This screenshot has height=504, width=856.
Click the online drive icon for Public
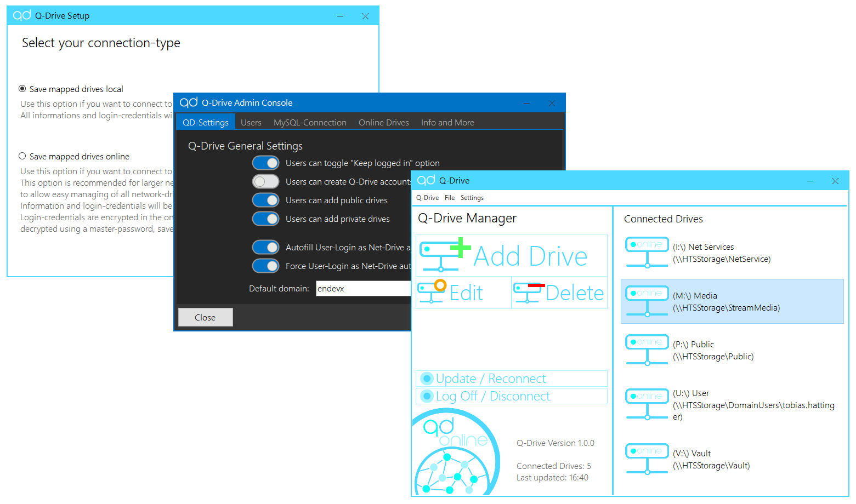pyautogui.click(x=647, y=350)
